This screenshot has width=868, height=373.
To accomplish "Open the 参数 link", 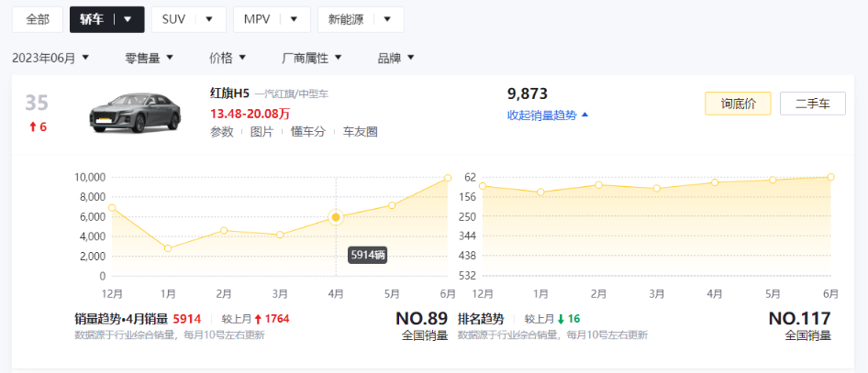I will (221, 132).
